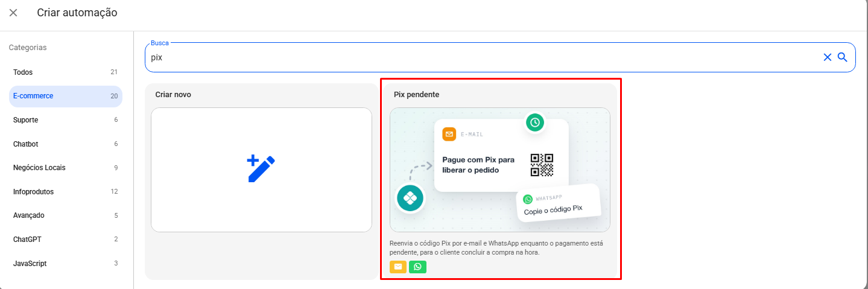Open the Negócios Locais category
Image resolution: width=868 pixels, height=289 pixels.
coord(66,168)
